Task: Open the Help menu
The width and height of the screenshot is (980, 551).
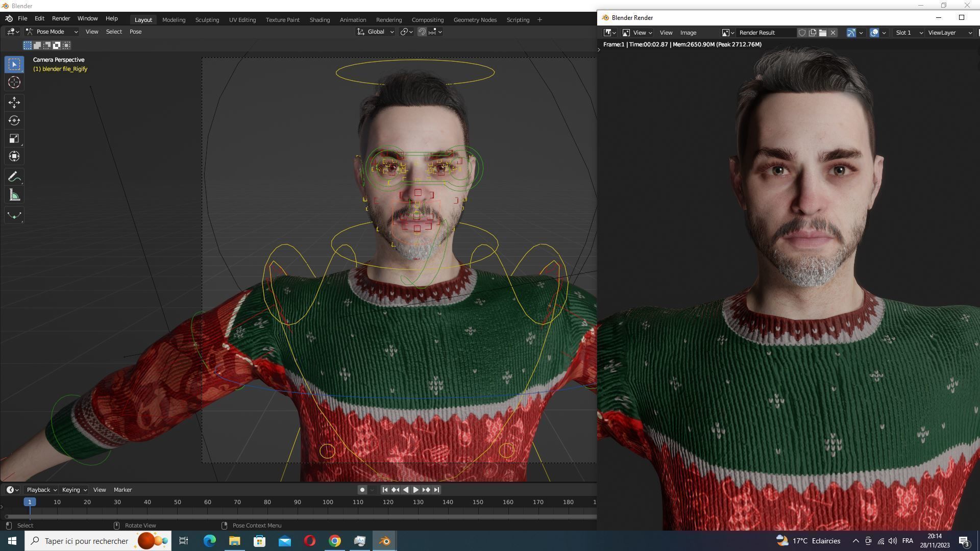Action: tap(111, 18)
